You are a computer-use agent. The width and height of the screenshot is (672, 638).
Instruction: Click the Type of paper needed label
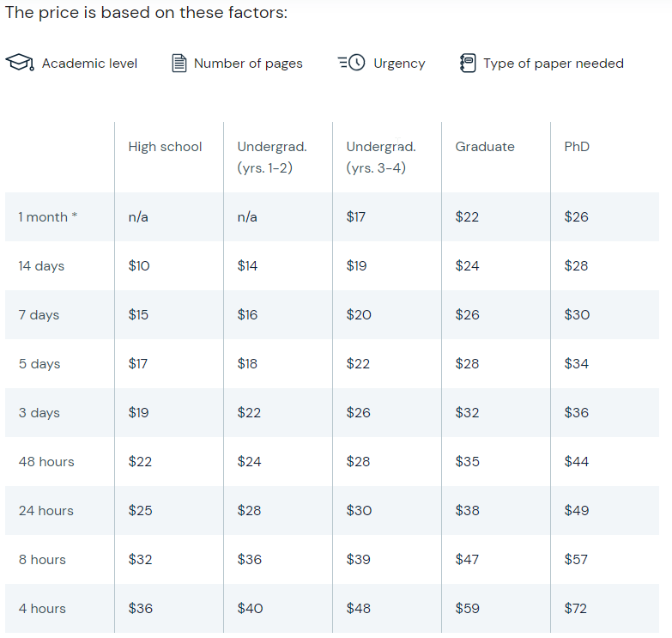(x=554, y=64)
